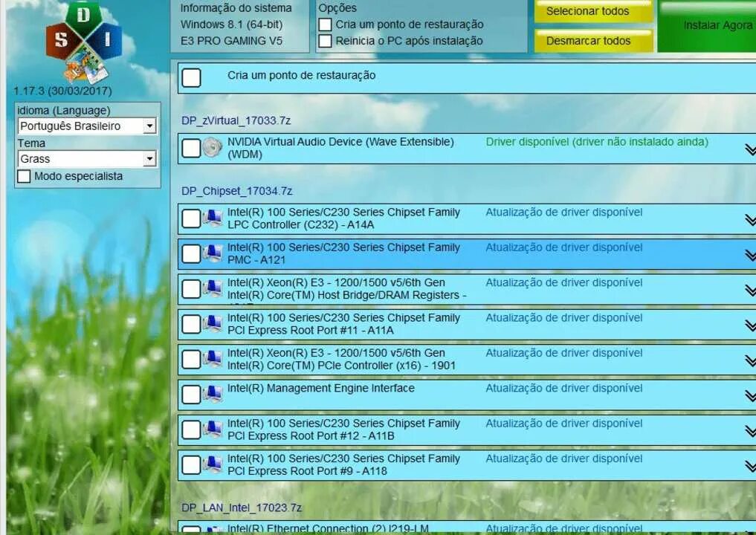Click Selecionar todos button
This screenshot has height=535, width=756.
coord(593,11)
